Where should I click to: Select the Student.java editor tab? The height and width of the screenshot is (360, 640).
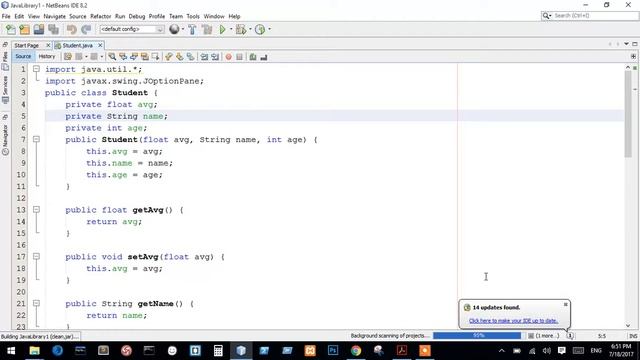[77, 45]
